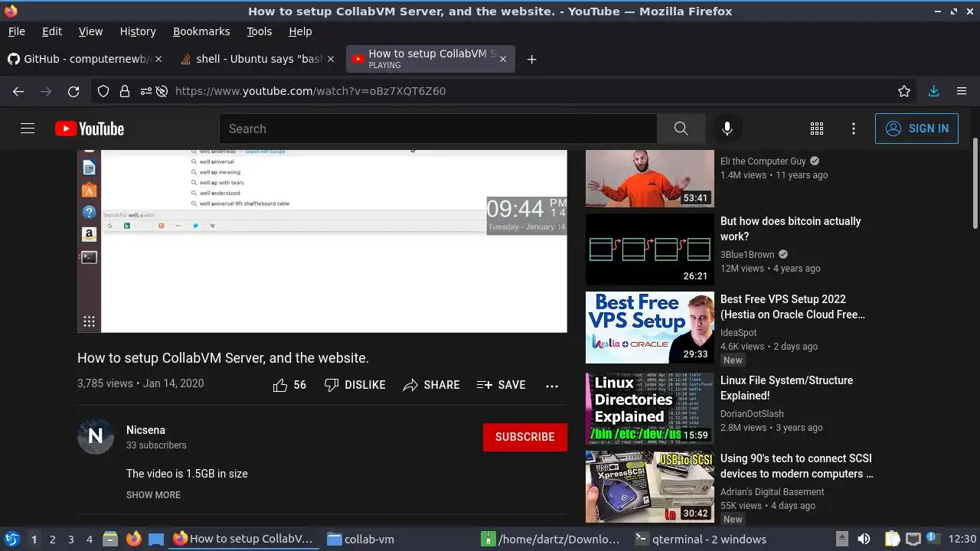Click the video player area
The height and width of the screenshot is (551, 980).
click(x=322, y=241)
